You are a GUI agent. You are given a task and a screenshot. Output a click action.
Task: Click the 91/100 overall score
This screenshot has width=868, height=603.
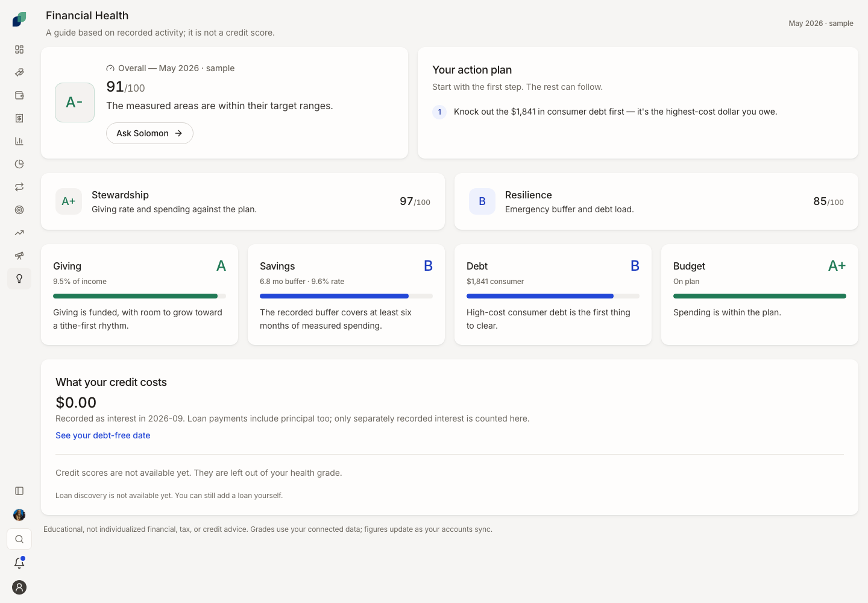(125, 87)
